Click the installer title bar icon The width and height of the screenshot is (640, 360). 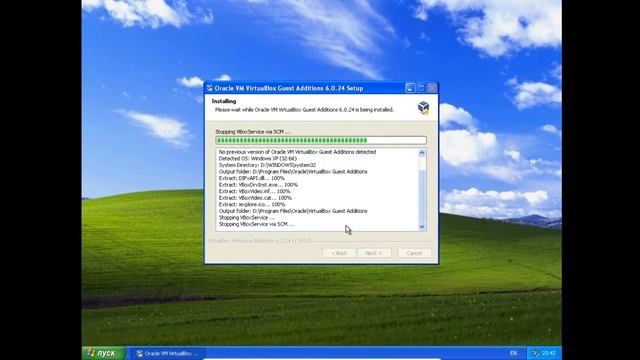point(210,88)
